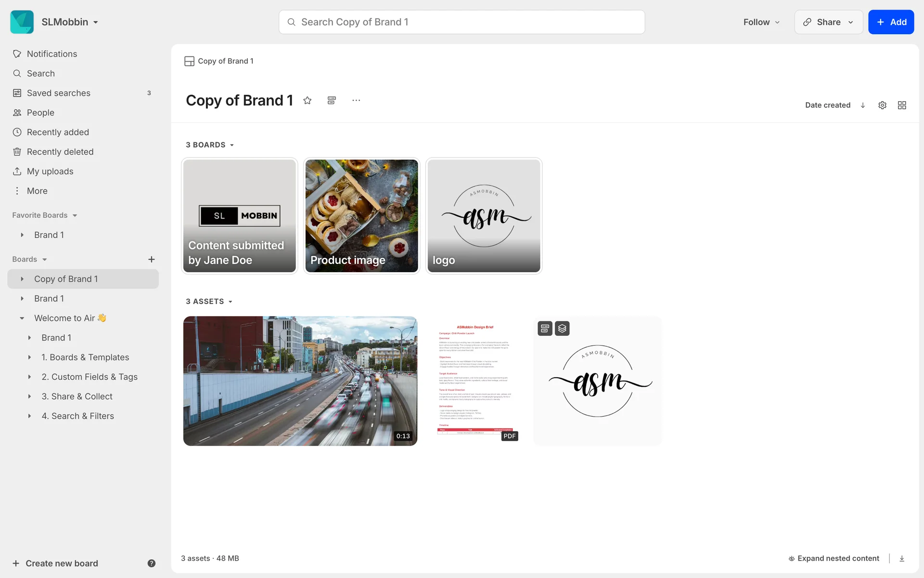Switch layout using the grid view icon

[x=902, y=105]
